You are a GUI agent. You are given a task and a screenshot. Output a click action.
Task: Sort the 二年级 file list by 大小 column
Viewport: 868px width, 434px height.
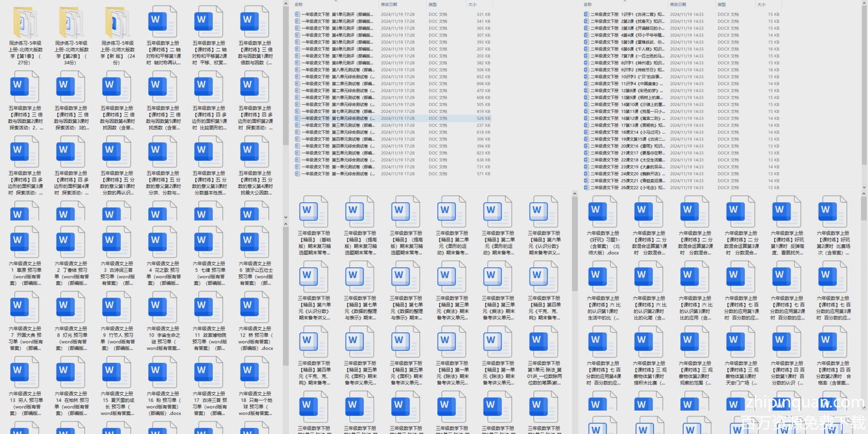click(761, 5)
